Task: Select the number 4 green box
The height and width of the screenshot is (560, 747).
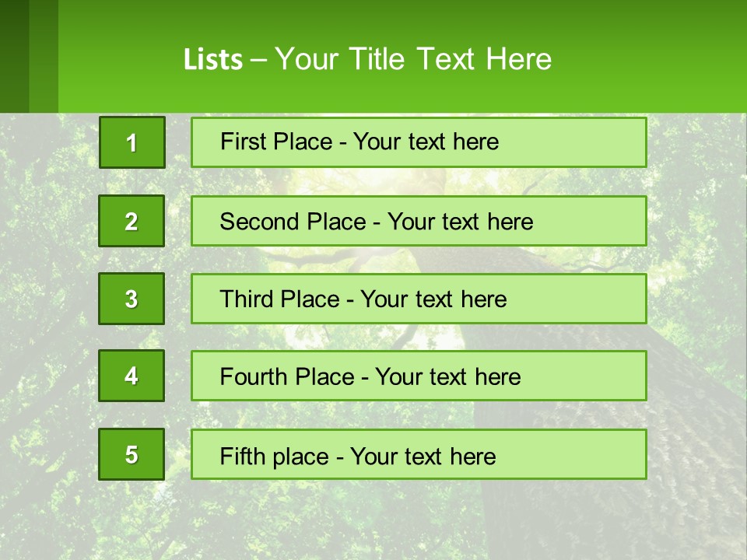Action: [x=132, y=376]
